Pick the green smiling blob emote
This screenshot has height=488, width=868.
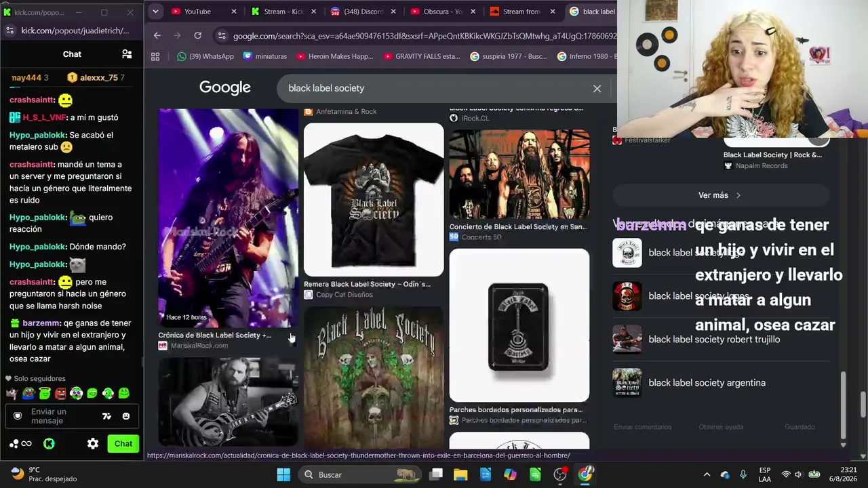tap(124, 393)
